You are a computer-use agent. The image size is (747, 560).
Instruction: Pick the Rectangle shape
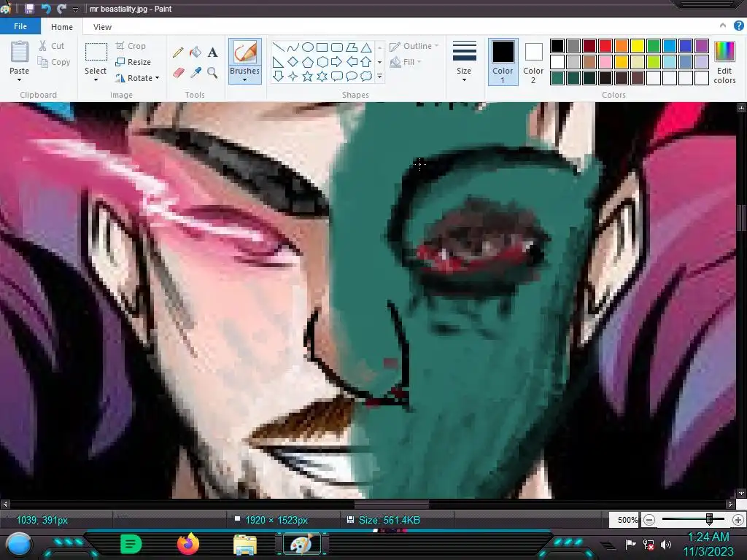pyautogui.click(x=322, y=47)
